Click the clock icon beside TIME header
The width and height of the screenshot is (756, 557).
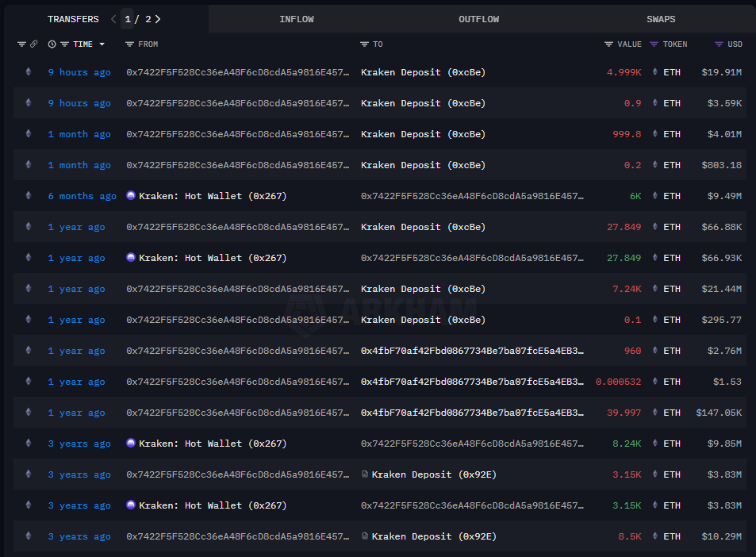[52, 44]
